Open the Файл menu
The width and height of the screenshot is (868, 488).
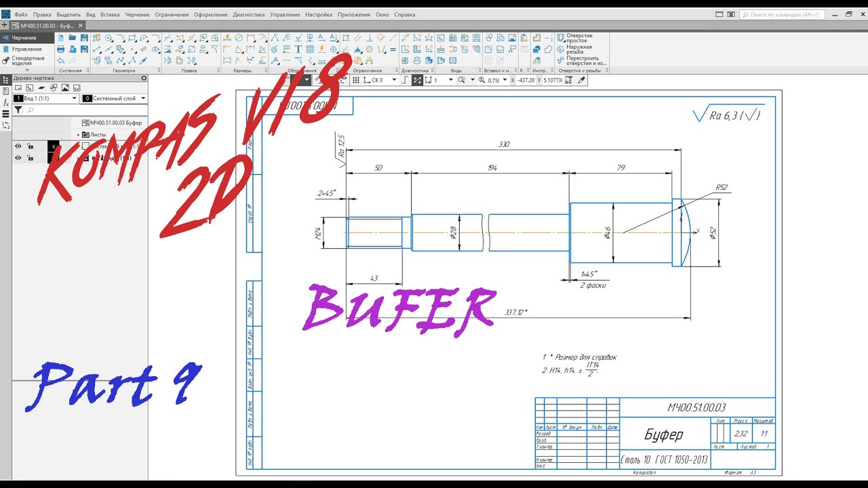pyautogui.click(x=21, y=14)
